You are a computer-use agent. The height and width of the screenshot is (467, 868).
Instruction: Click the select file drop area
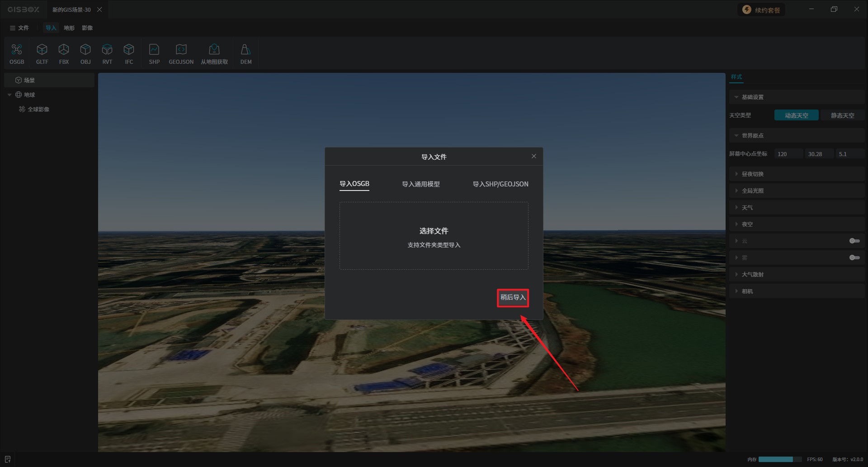tap(434, 236)
